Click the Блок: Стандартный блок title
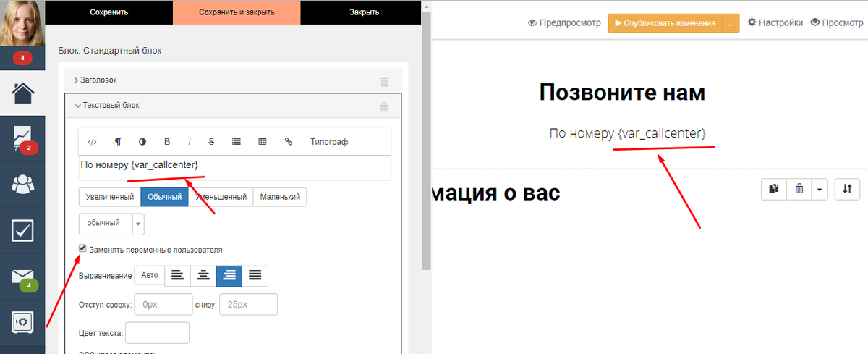868x354 pixels. (x=110, y=51)
